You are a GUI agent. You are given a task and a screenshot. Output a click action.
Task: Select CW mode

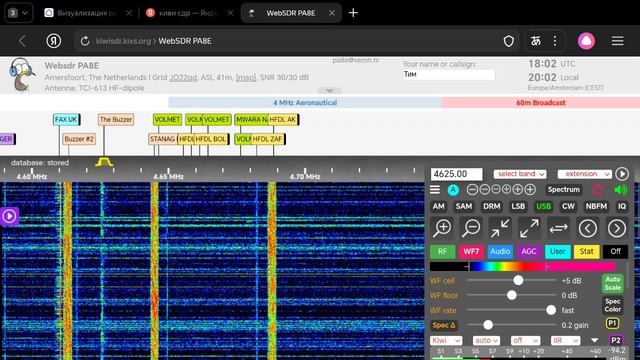(568, 207)
